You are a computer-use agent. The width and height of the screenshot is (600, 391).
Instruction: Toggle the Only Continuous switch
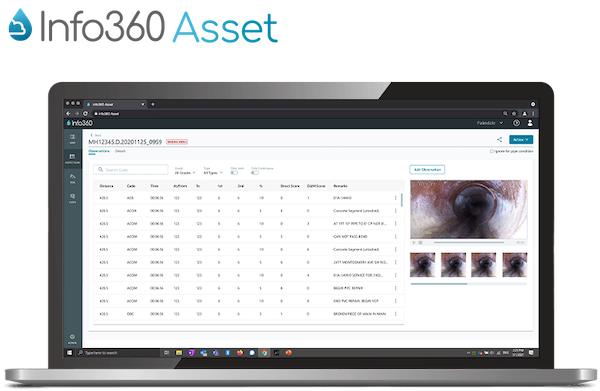(x=255, y=173)
